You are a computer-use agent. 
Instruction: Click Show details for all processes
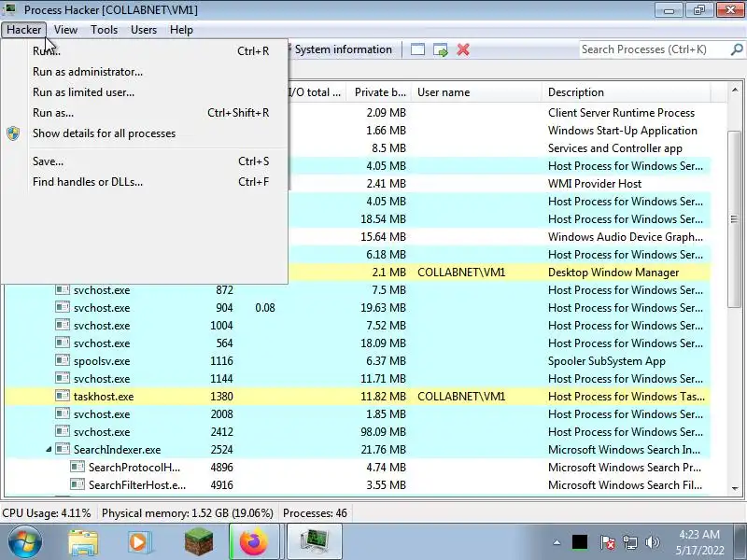pos(145,133)
